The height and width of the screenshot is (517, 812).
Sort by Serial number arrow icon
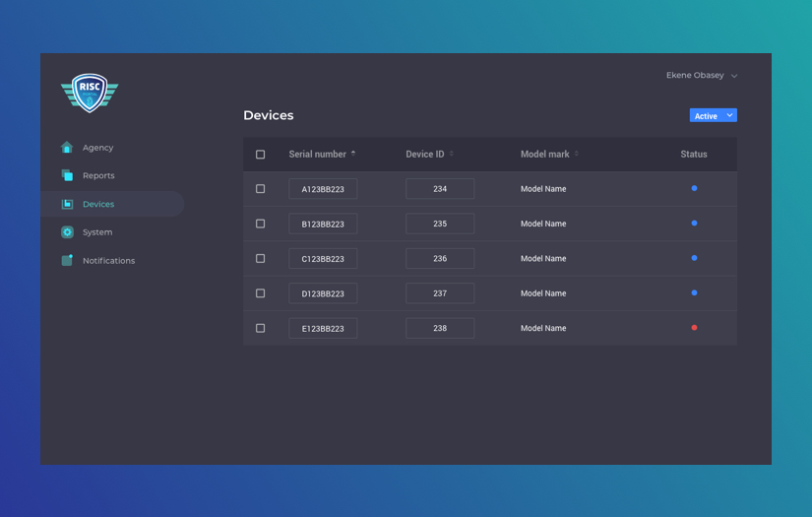353,154
